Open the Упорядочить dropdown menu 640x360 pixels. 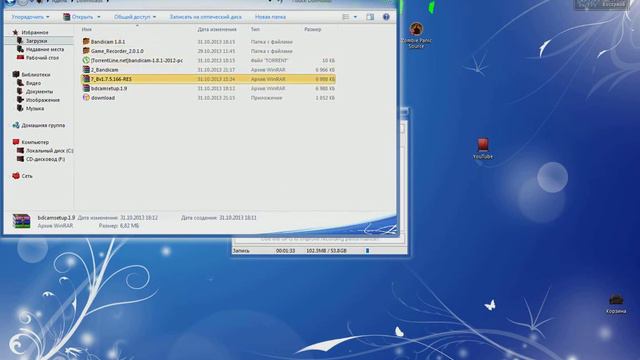[x=30, y=17]
